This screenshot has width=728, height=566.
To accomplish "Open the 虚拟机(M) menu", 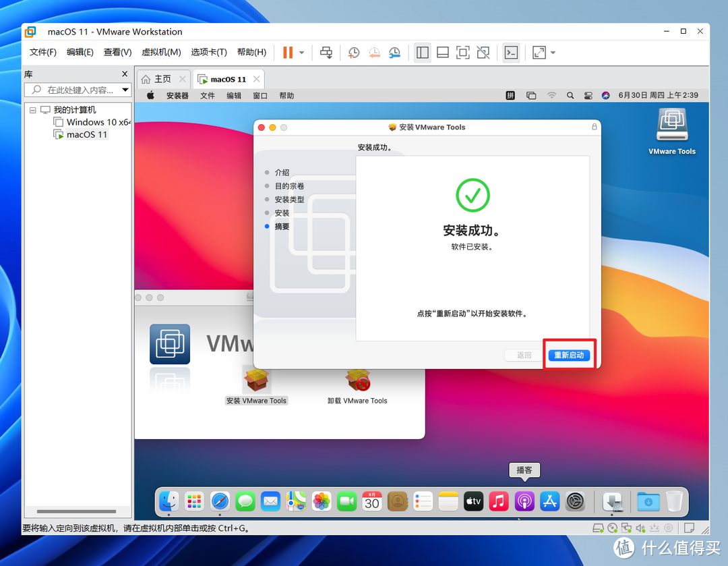I will (x=161, y=52).
